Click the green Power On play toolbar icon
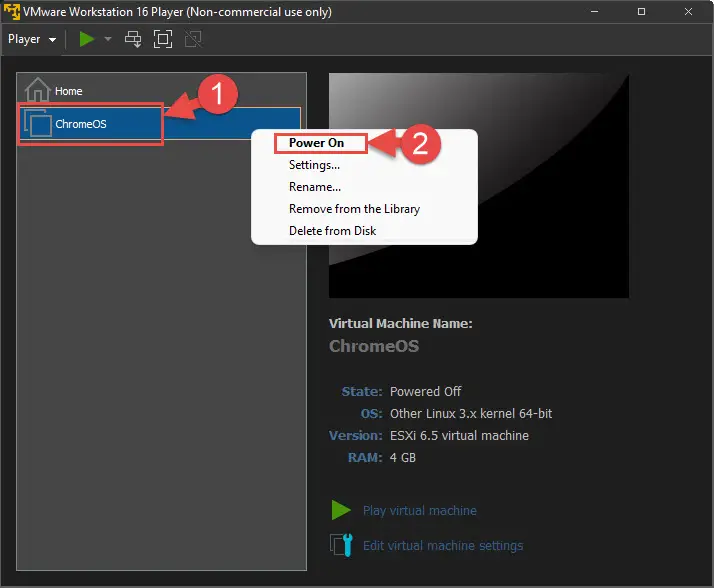 point(87,39)
